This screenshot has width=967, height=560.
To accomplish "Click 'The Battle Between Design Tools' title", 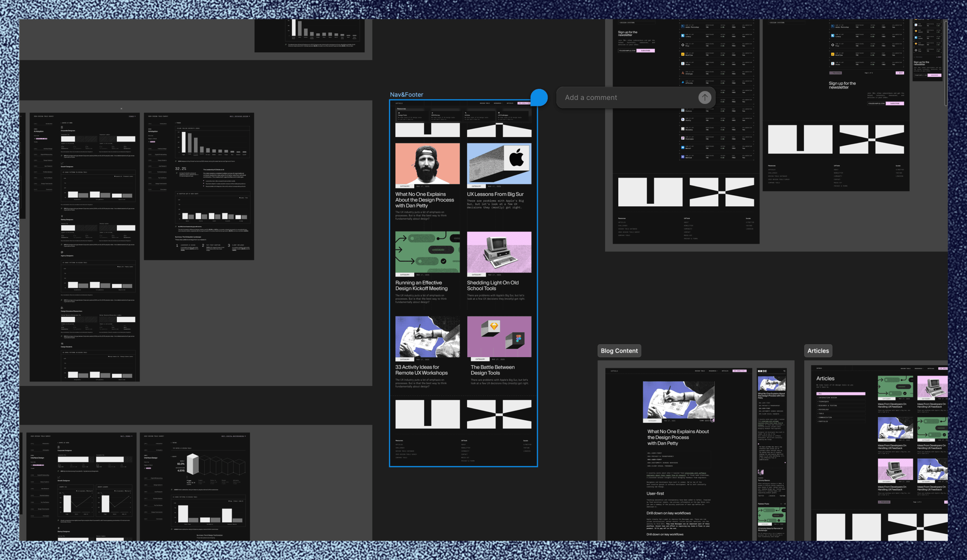I will (492, 370).
